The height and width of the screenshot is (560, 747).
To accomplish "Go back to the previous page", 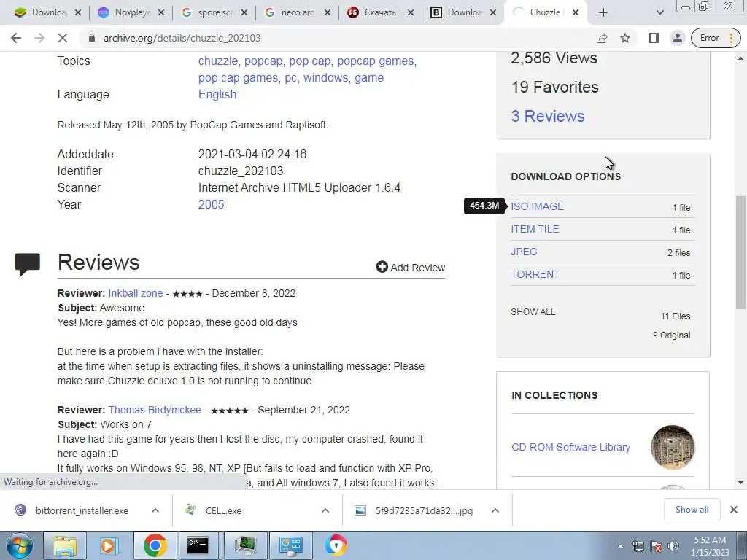I will pyautogui.click(x=16, y=38).
